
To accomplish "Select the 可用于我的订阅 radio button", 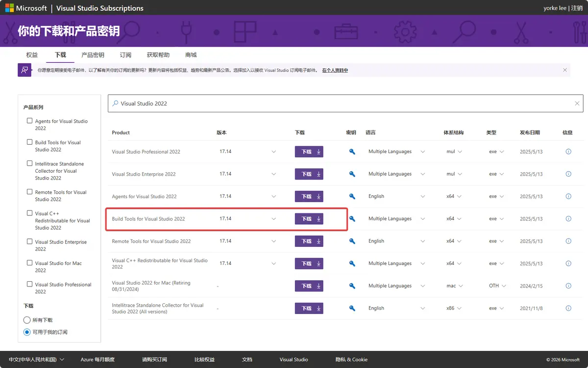I will [x=27, y=332].
